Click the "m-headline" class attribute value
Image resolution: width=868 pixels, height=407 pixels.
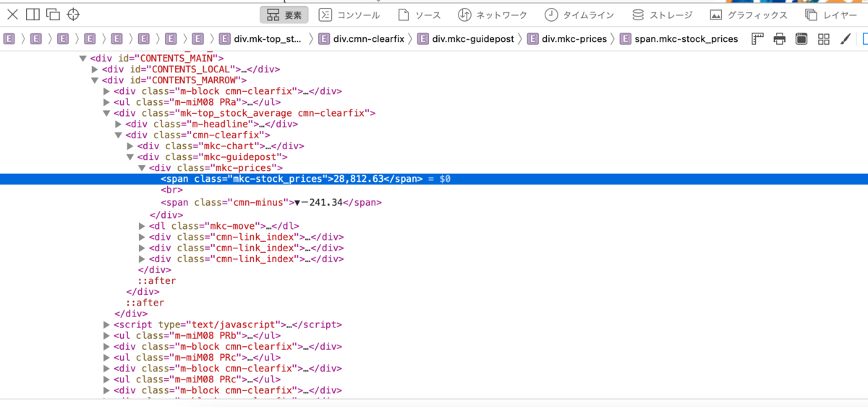(221, 124)
